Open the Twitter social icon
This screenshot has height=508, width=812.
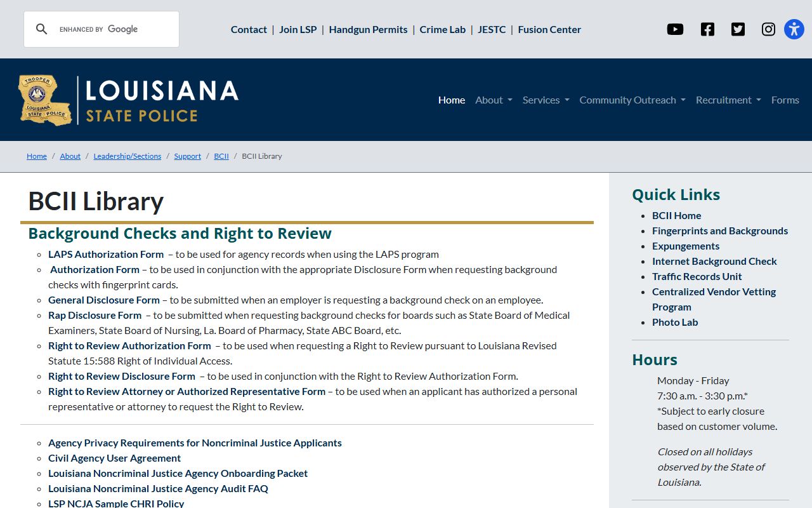coord(738,29)
